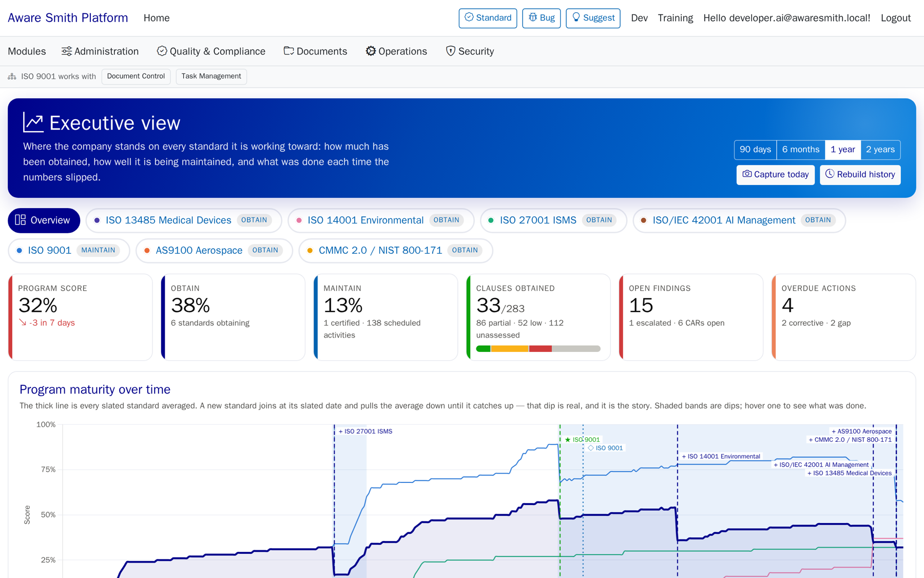Image resolution: width=924 pixels, height=578 pixels.
Task: Open the AS9100 Aerospace tab
Action: [214, 251]
